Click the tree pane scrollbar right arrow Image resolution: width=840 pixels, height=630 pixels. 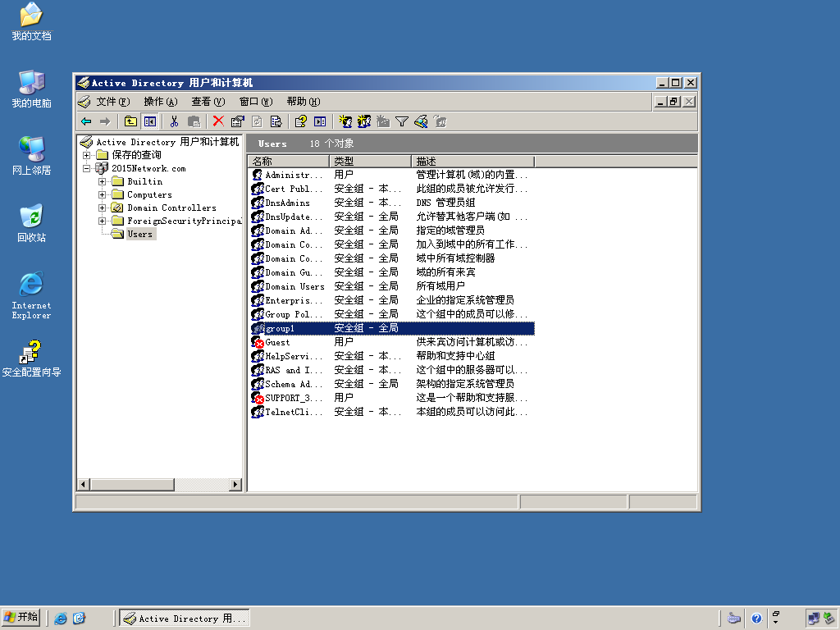235,484
